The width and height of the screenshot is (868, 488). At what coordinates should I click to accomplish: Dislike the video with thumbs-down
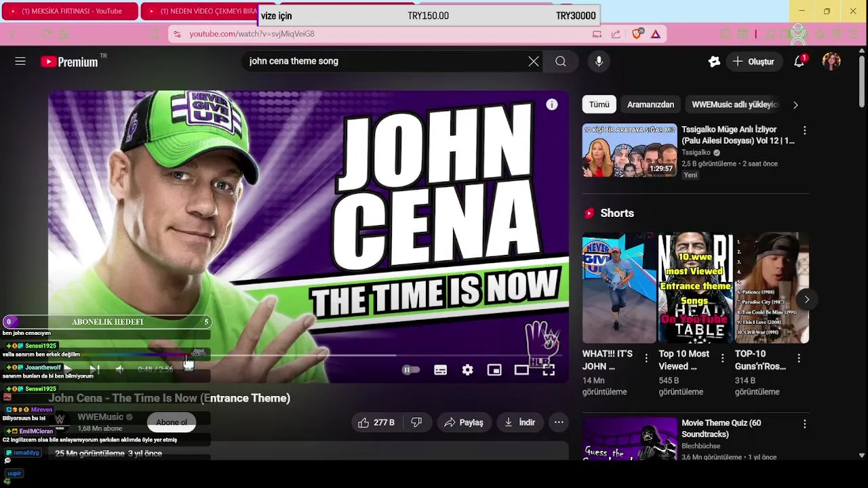tap(417, 422)
